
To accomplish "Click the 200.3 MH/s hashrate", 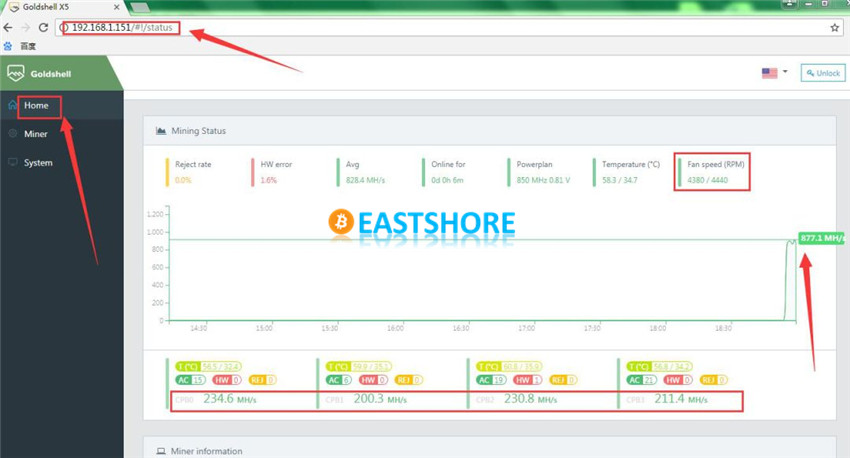I will click(380, 399).
